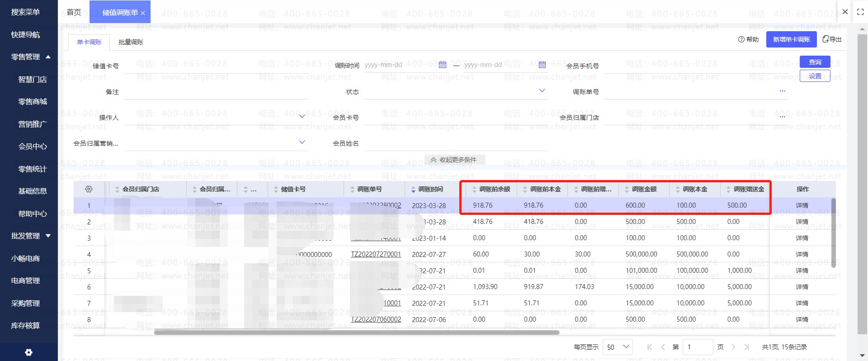
Task: Select the 单卡调账 tab
Action: click(89, 42)
